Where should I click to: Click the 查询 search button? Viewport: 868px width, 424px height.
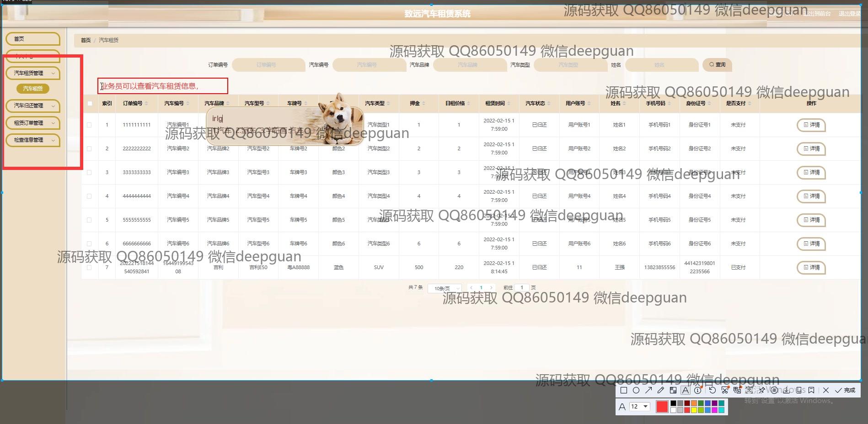(717, 65)
